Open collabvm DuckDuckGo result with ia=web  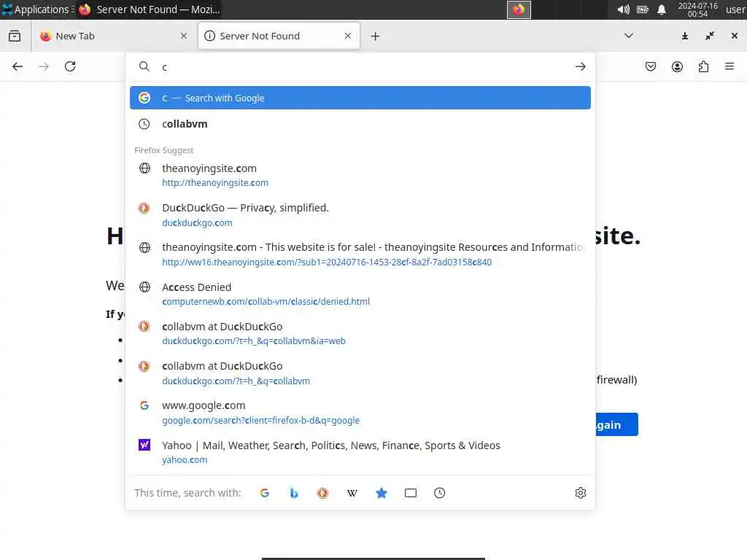(360, 333)
